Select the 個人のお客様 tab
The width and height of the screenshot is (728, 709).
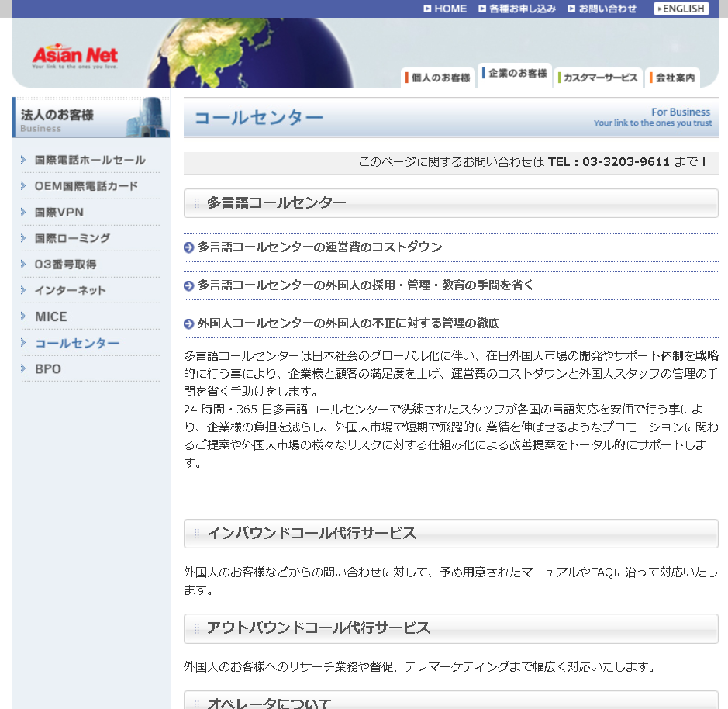pos(438,78)
